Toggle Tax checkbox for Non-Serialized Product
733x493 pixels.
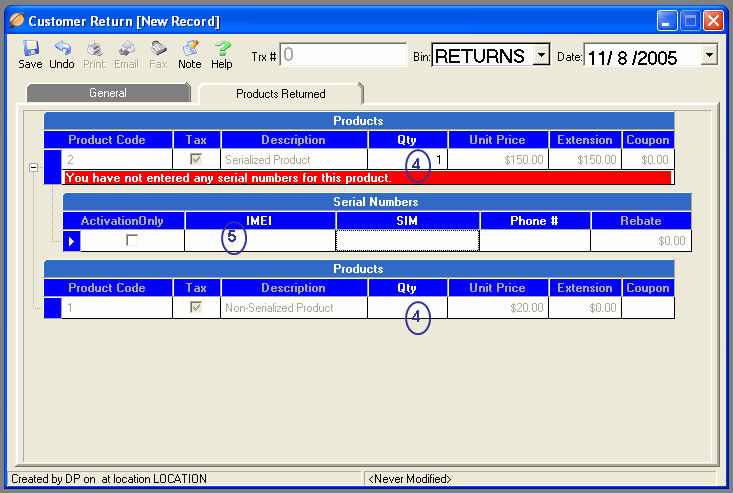coord(196,307)
